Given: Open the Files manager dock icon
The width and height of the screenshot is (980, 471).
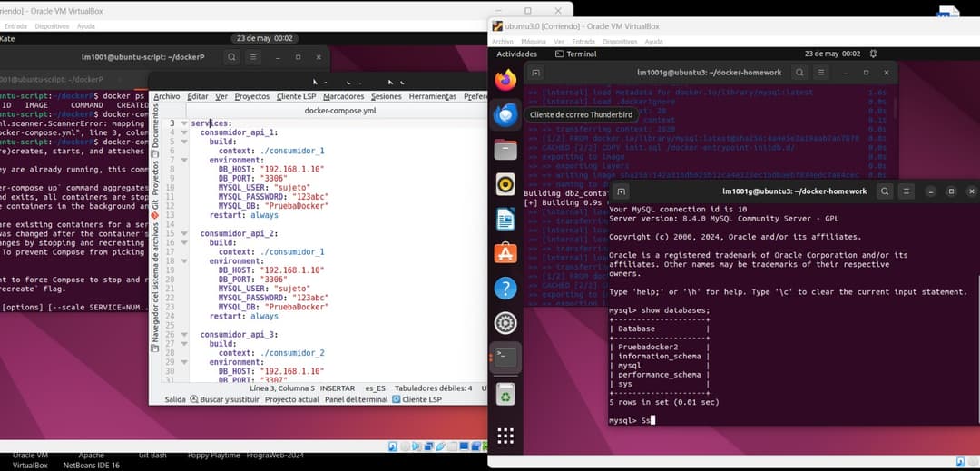Looking at the screenshot, I should [505, 150].
